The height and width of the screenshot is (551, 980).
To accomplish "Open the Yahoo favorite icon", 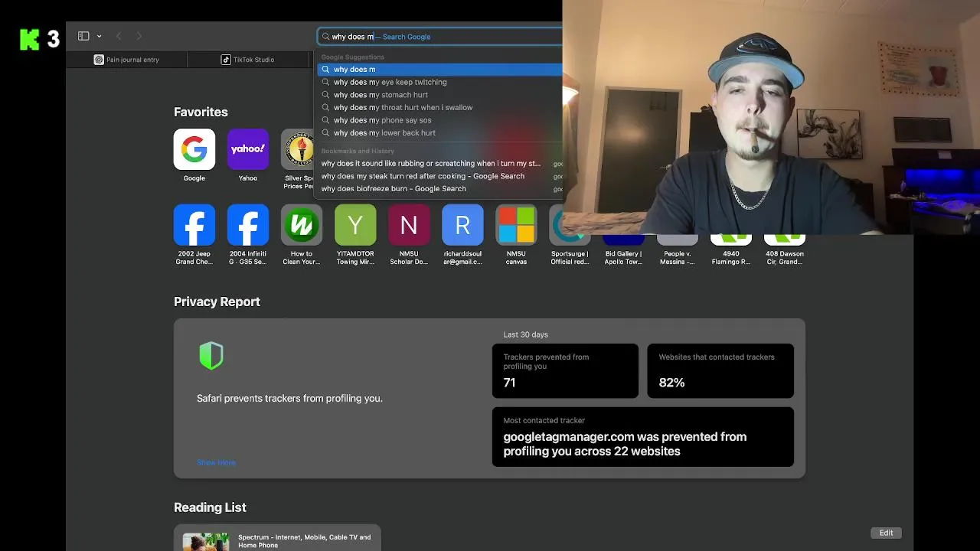I will [x=248, y=149].
